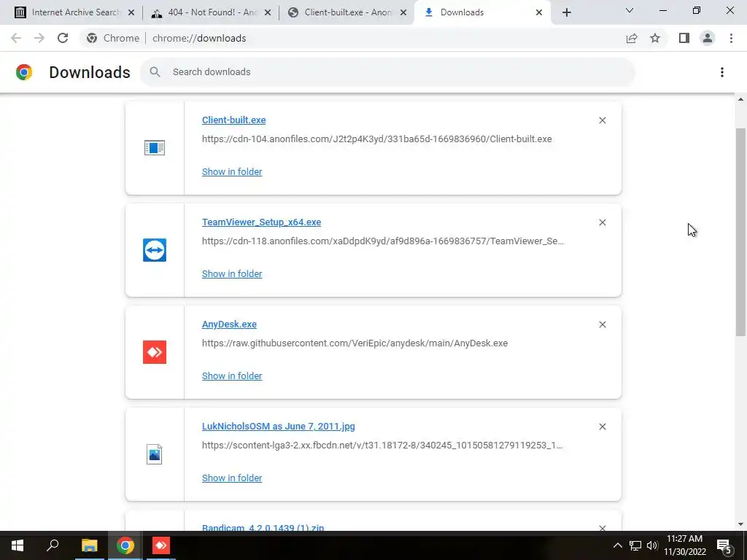Click the network icon in system tray

click(x=635, y=545)
